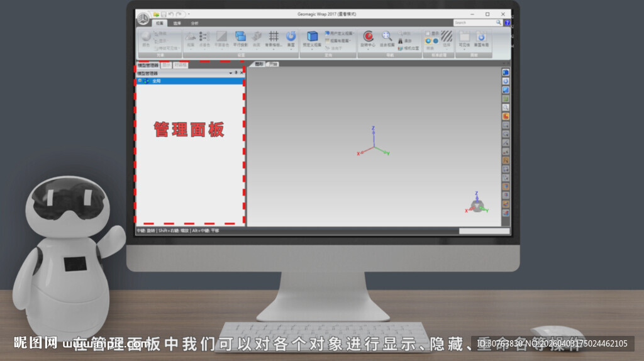Viewport: 644px width, 361px height.
Task: Switch to the 分析 ribbon tab
Action: 195,23
